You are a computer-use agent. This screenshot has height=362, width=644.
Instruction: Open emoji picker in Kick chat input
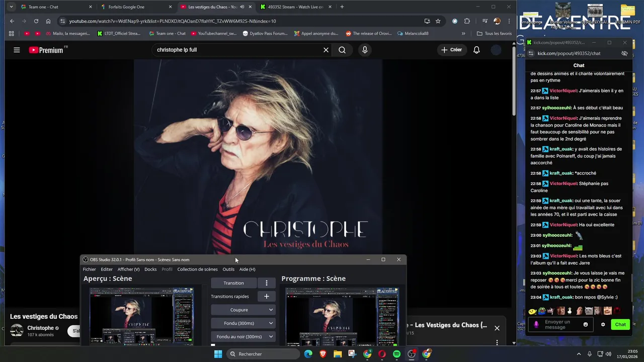coord(586,324)
